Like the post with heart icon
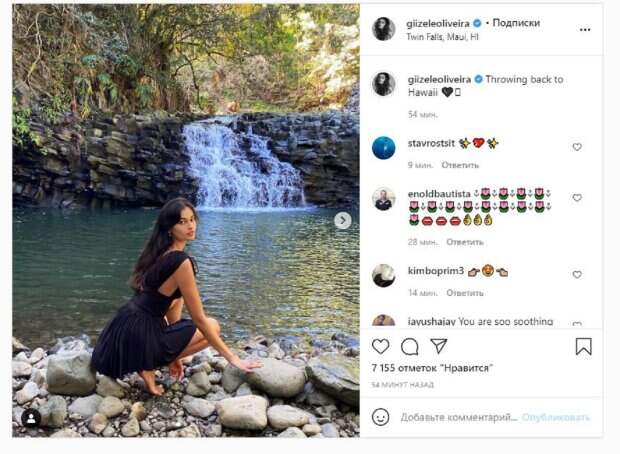This screenshot has height=454, width=620. 381,346
